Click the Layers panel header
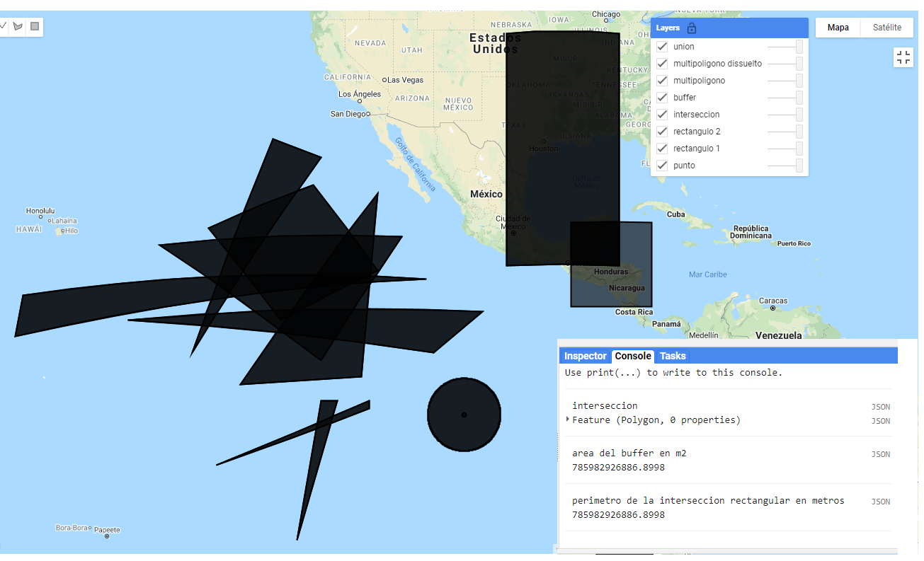The image size is (924, 561). [x=729, y=28]
